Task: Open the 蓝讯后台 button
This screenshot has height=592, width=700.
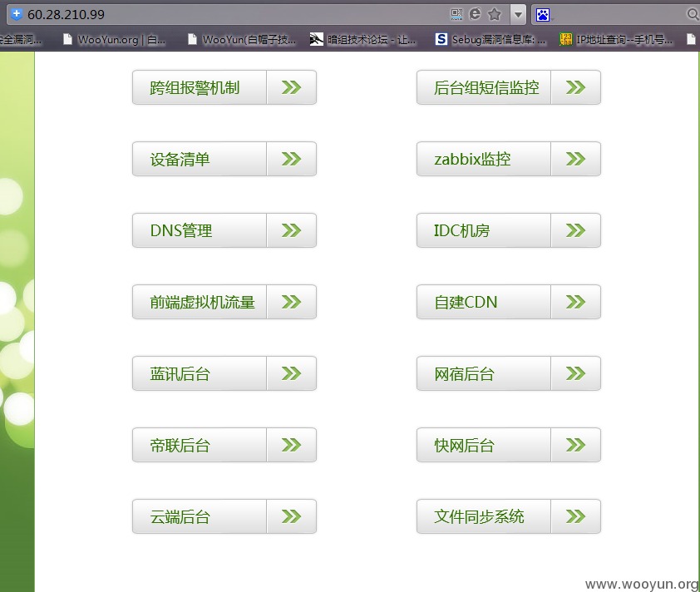Action: tap(224, 373)
